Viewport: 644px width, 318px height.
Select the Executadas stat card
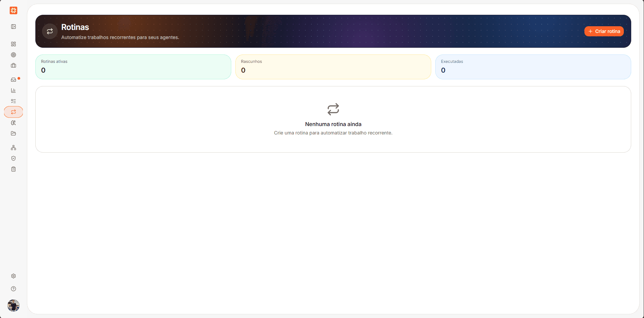[533, 67]
